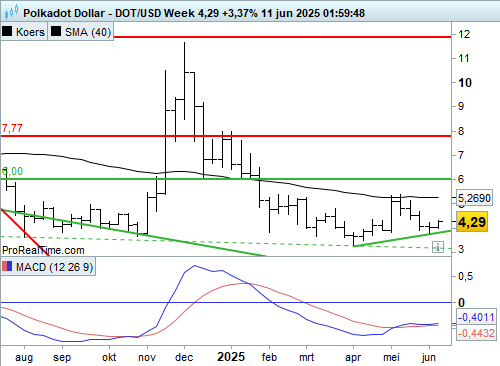
Task: Click the apr label on time axis
Action: pos(353,358)
